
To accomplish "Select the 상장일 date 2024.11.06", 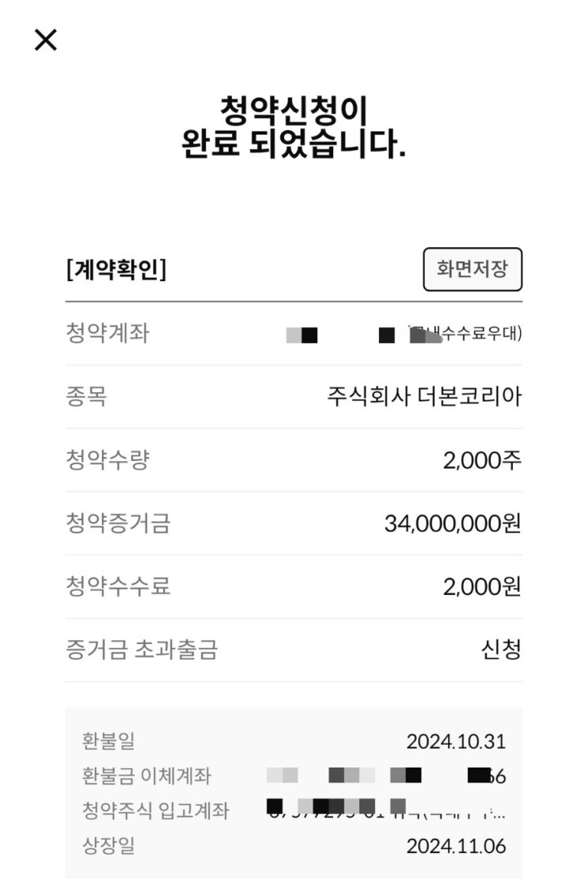I will [x=456, y=845].
